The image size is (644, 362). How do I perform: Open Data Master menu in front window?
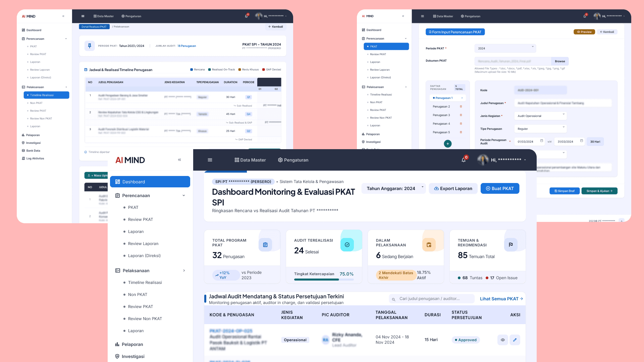pyautogui.click(x=250, y=160)
